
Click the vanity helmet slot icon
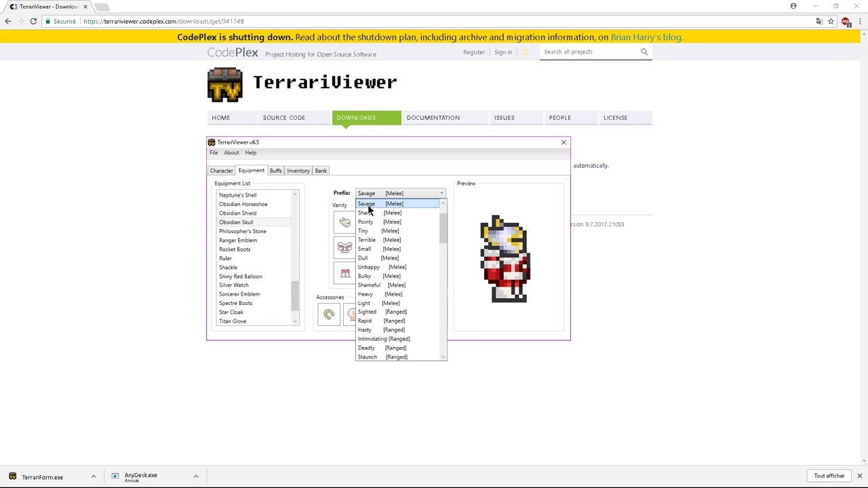(344, 222)
